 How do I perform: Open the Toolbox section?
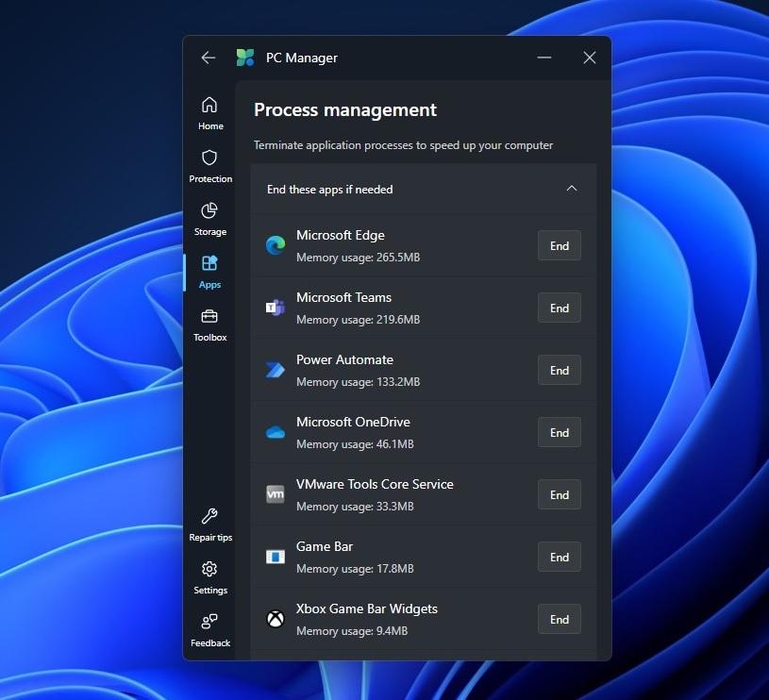(209, 325)
